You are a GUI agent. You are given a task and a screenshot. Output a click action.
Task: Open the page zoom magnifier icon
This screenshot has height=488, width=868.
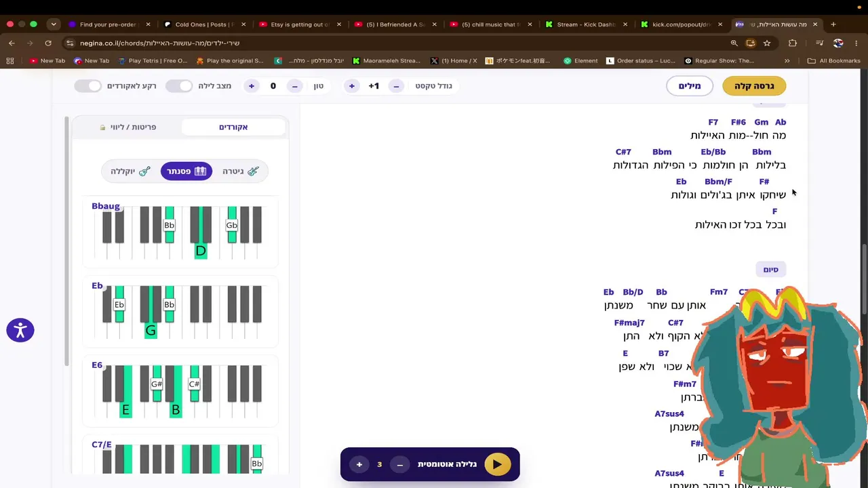pyautogui.click(x=734, y=43)
